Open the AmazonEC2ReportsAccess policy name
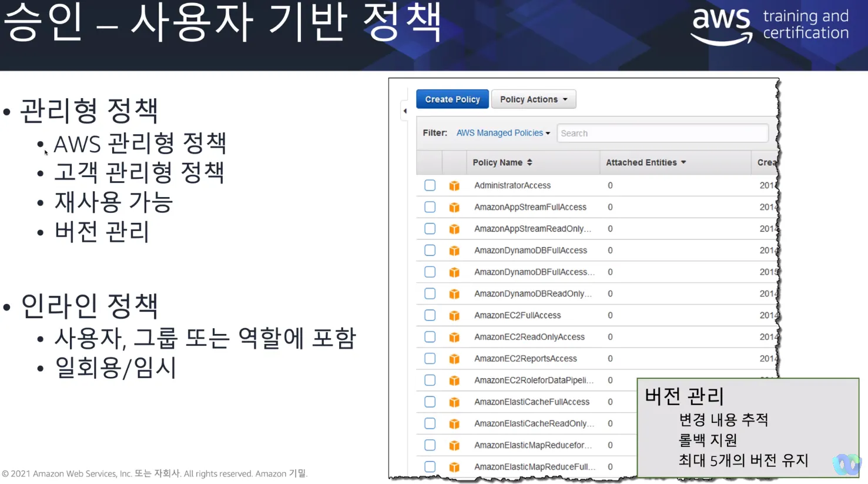Viewport: 868px width, 484px height. pyautogui.click(x=525, y=359)
